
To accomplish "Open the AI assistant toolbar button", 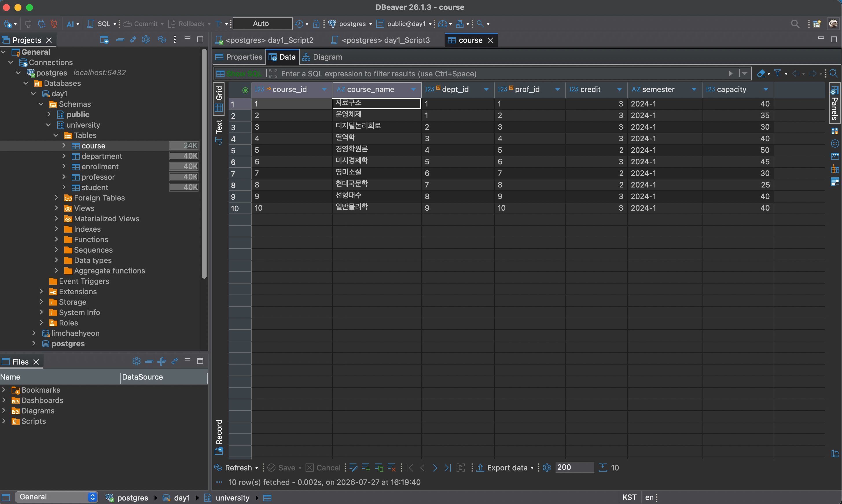I will pos(70,24).
